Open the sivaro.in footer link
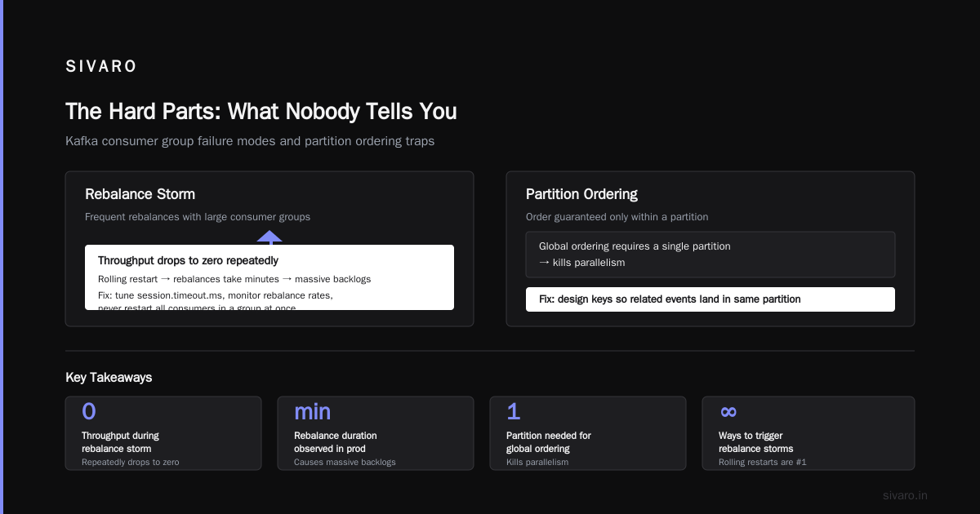980x514 pixels. point(906,495)
